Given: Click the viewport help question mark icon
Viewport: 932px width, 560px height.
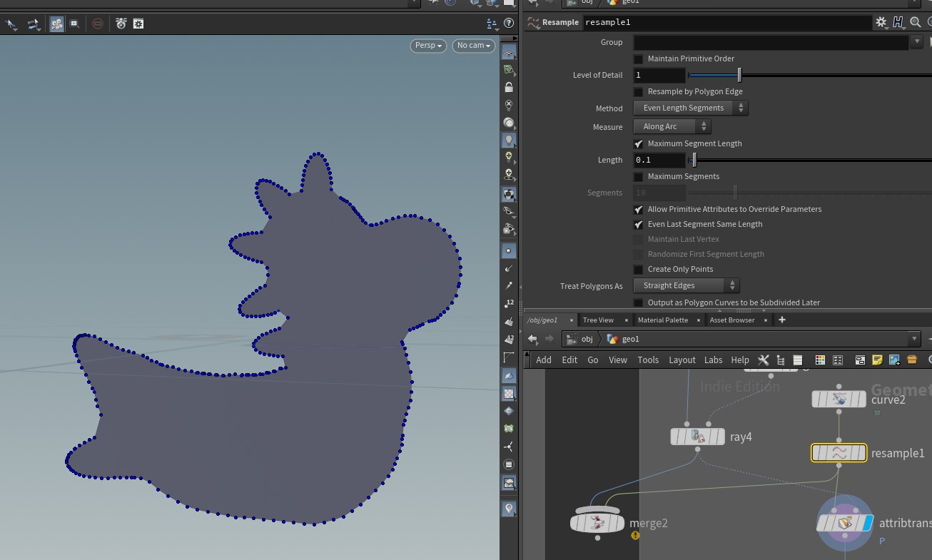Looking at the screenshot, I should [509, 24].
